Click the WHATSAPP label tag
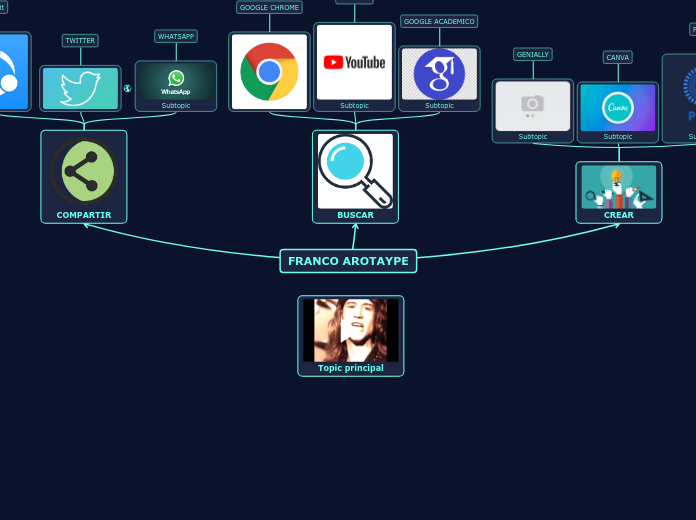696x520 pixels. coord(176,36)
